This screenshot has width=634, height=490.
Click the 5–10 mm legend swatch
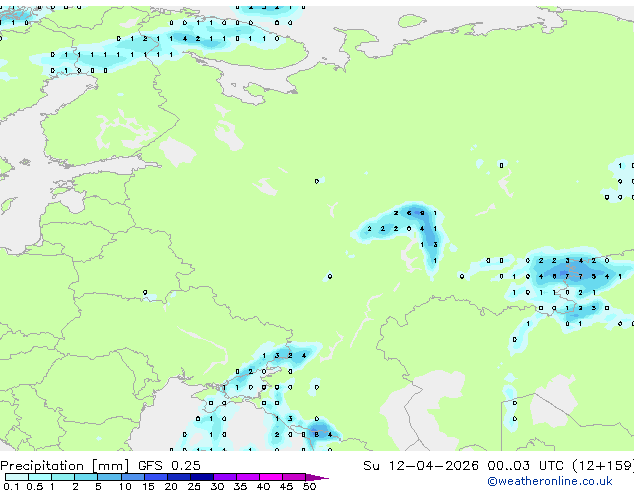click(109, 477)
